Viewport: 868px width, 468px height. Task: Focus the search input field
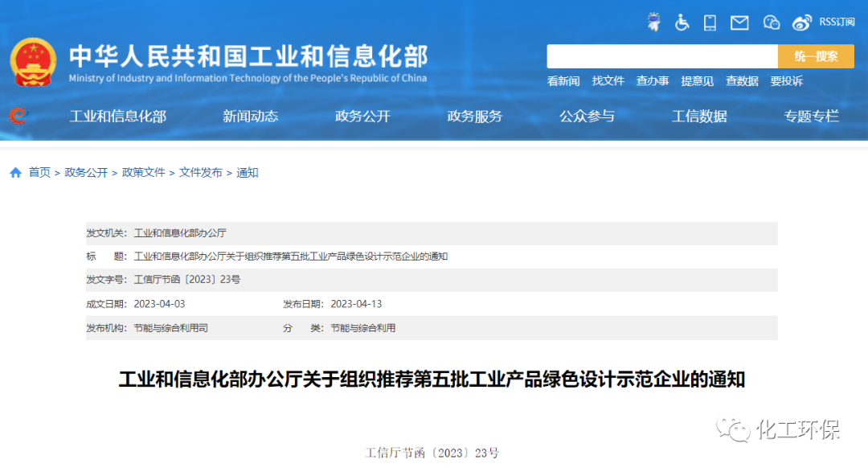tap(661, 56)
